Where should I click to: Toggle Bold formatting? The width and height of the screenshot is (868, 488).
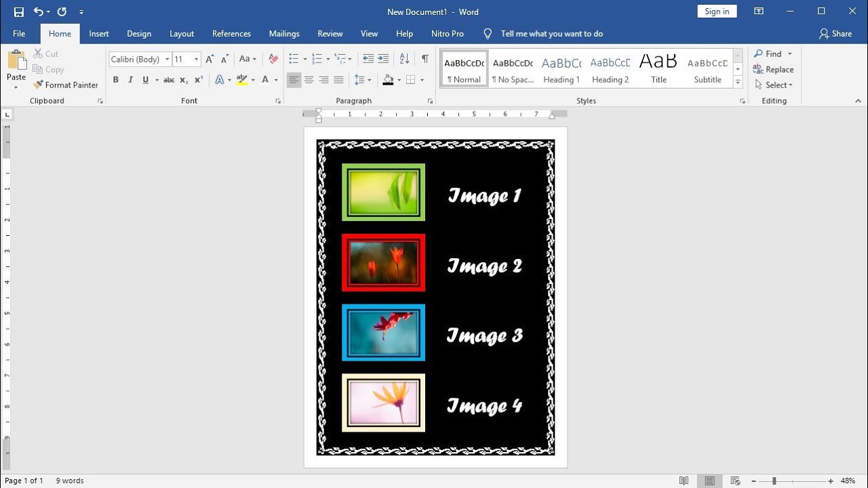coord(115,80)
